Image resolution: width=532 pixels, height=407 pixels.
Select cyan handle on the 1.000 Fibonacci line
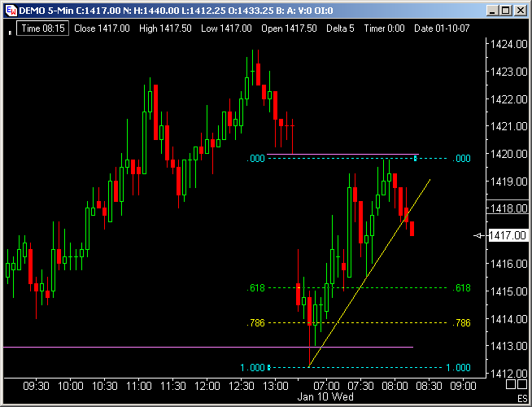point(269,367)
